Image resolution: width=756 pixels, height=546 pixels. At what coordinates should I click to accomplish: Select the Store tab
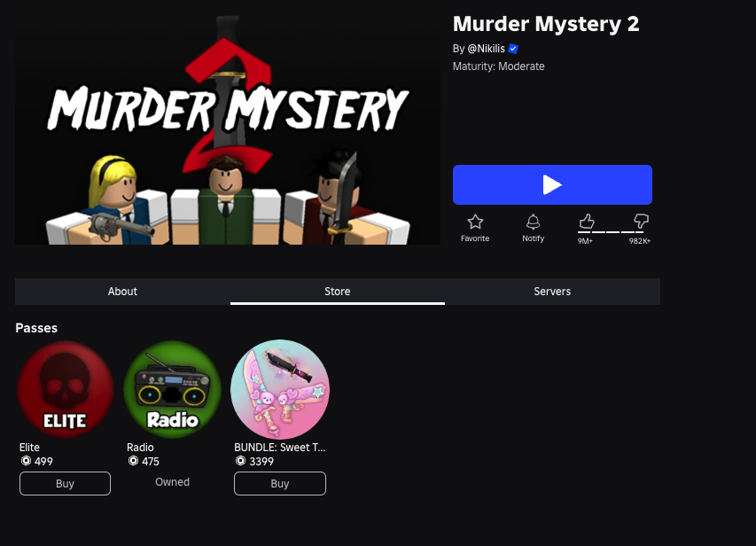pos(338,292)
